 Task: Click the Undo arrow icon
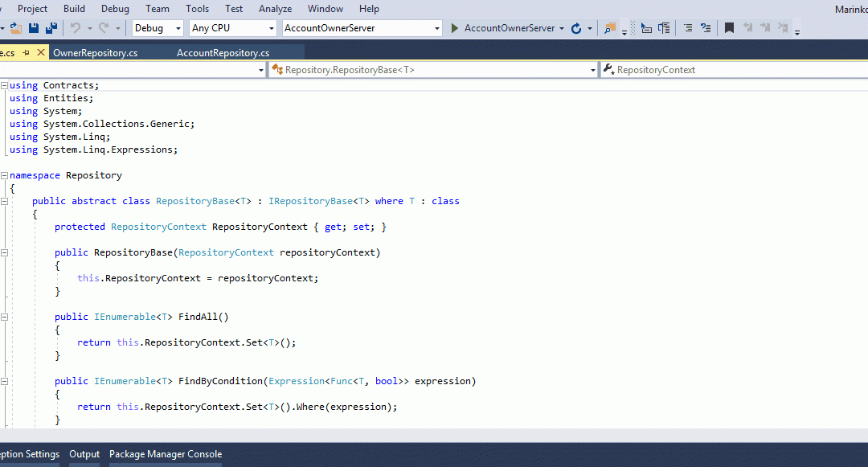click(x=75, y=28)
